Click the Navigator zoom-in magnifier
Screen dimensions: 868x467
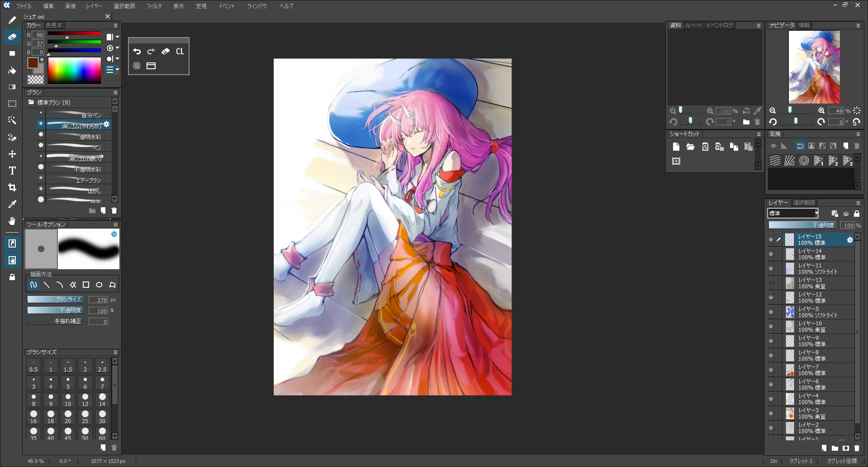(x=821, y=111)
